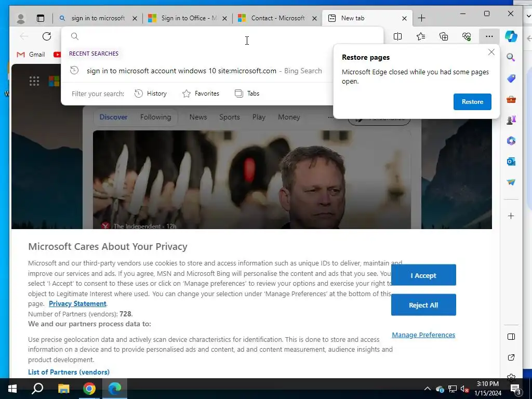Image resolution: width=532 pixels, height=399 pixels.
Task: Open the tab actions menu icon
Action: (41, 18)
